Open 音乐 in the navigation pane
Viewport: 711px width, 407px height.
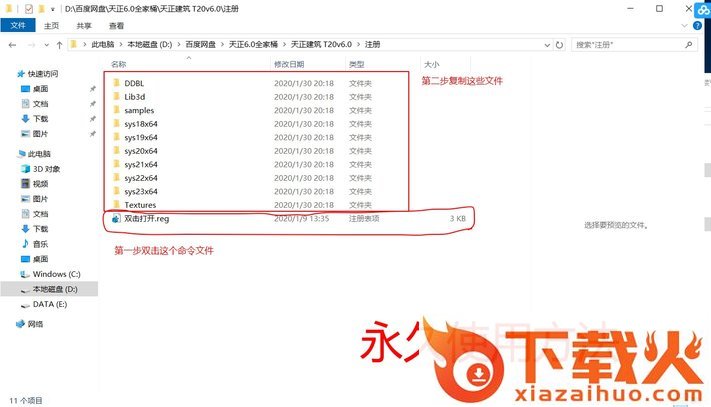point(40,244)
